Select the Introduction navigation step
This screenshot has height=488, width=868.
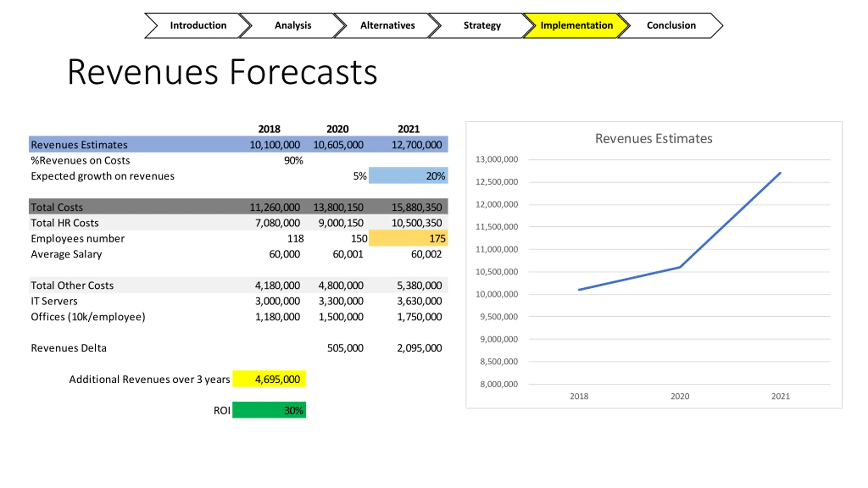point(198,25)
